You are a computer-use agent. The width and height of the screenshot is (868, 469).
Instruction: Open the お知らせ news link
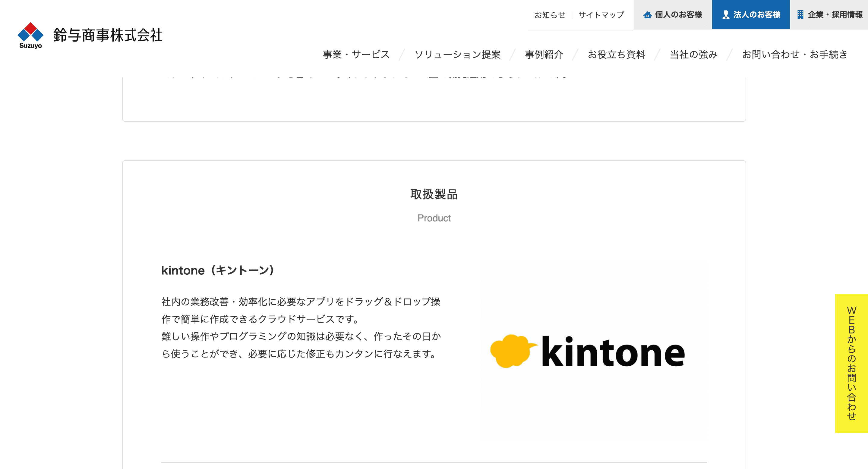point(550,15)
